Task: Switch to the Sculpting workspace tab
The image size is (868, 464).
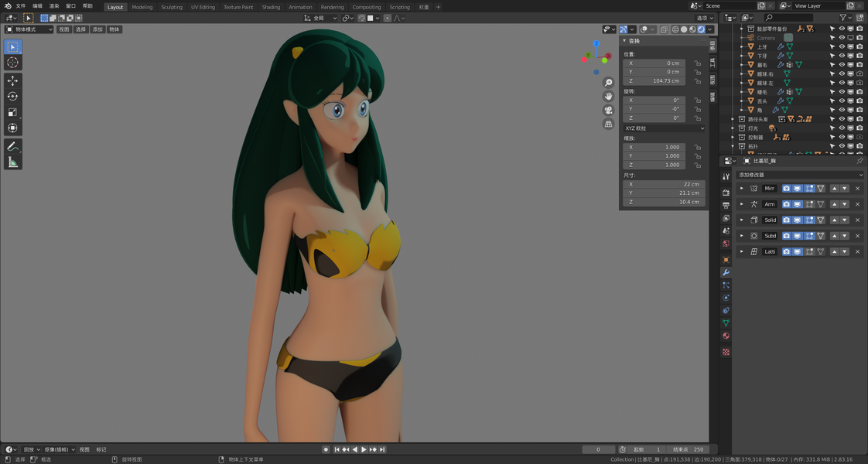Action: click(x=172, y=7)
